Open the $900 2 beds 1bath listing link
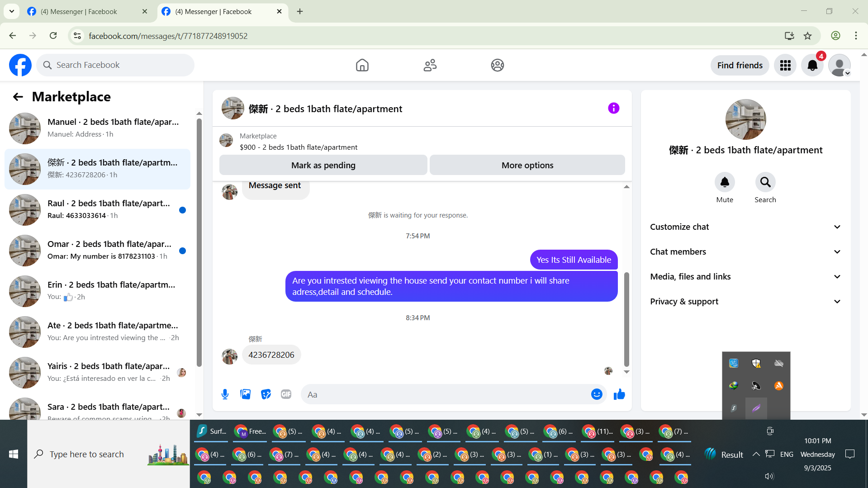Image resolution: width=868 pixels, height=488 pixels. point(299,147)
